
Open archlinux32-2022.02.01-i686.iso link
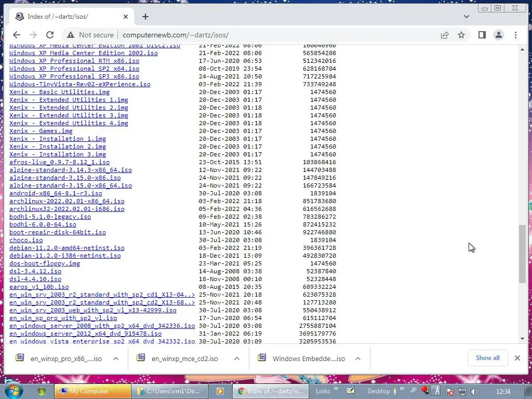click(67, 209)
